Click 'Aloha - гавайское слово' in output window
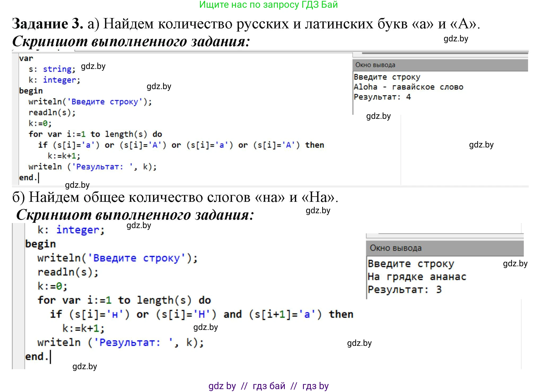This screenshot has height=392, width=538. tap(408, 86)
